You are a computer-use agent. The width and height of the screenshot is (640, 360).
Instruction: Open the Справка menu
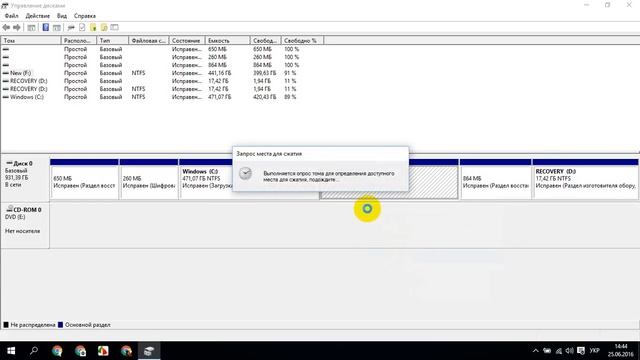tap(85, 16)
